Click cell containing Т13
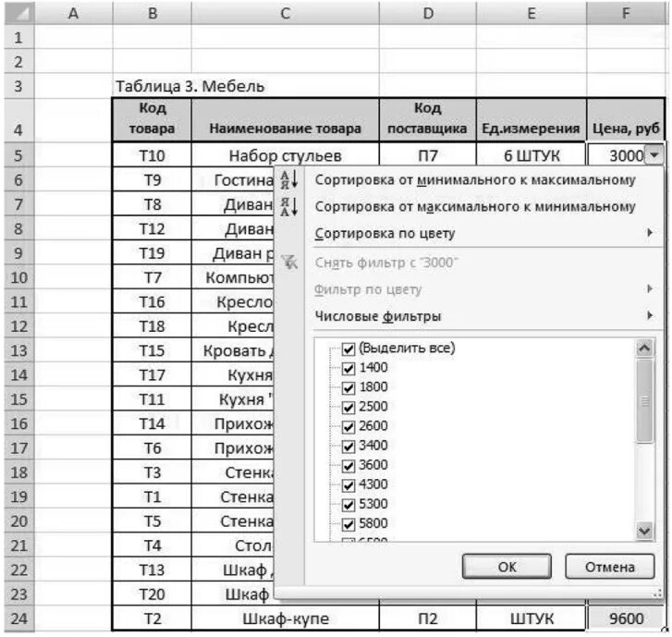Viewport: 672px width, 637px height. pos(153,570)
